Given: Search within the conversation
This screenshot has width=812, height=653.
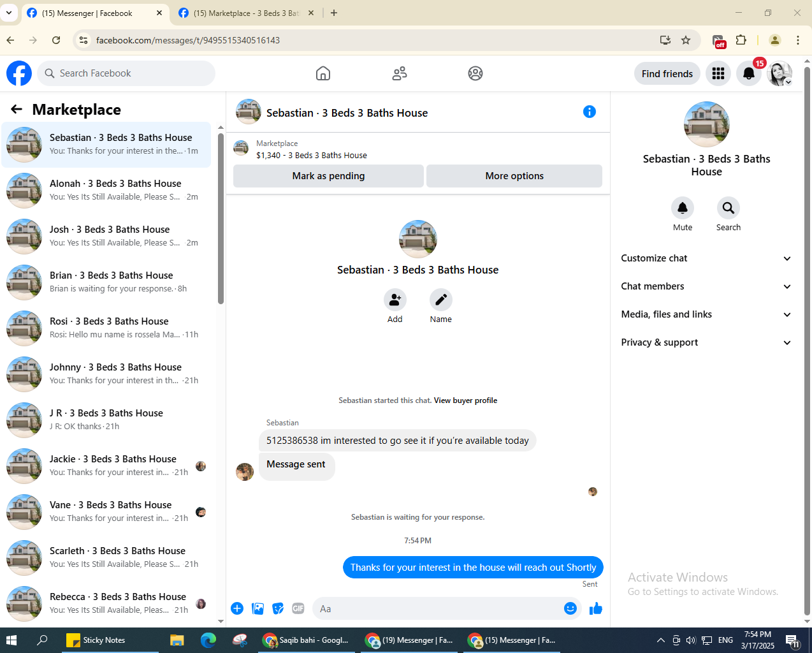Looking at the screenshot, I should pyautogui.click(x=729, y=208).
